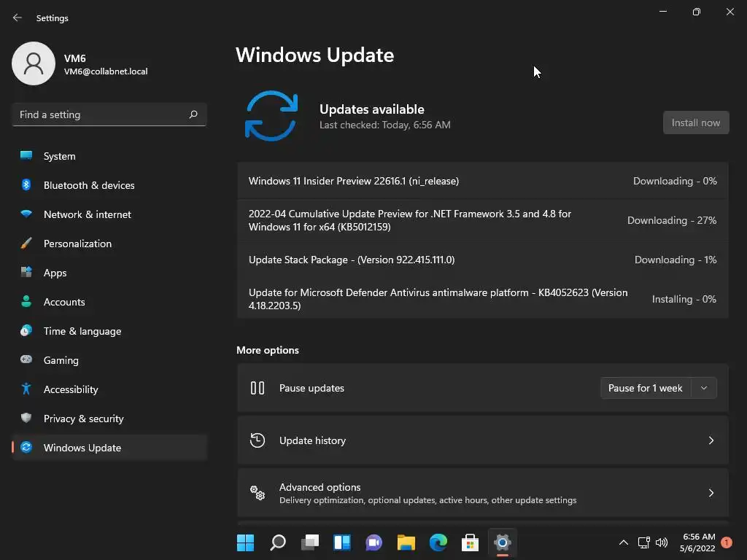The image size is (747, 560).
Task: Select Personalization in sidebar
Action: coord(109,244)
